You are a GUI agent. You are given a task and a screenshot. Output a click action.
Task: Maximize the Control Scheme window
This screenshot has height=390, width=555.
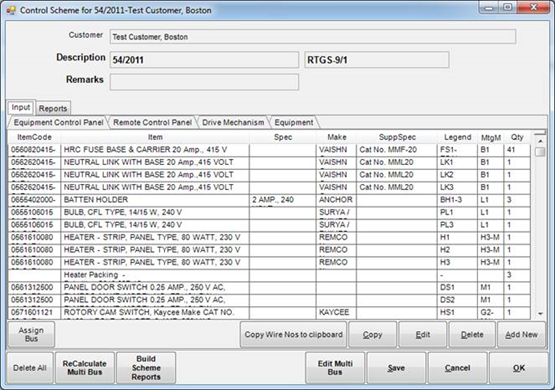tap(508, 8)
